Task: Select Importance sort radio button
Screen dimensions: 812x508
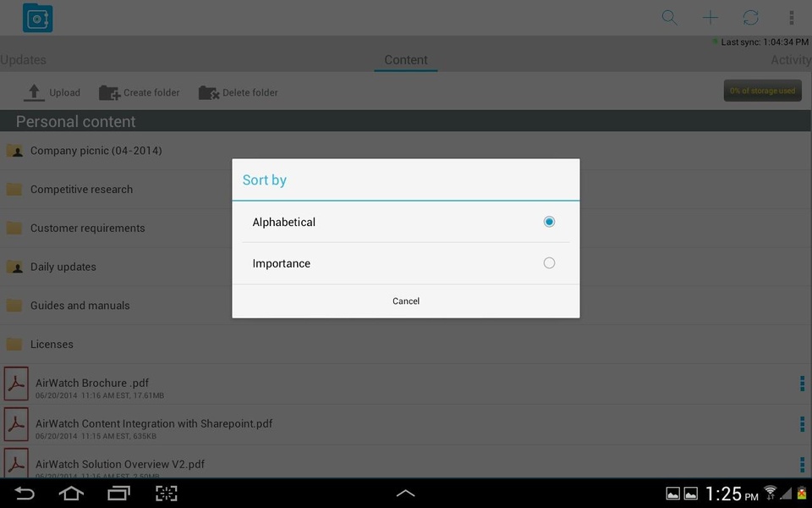Action: [549, 263]
